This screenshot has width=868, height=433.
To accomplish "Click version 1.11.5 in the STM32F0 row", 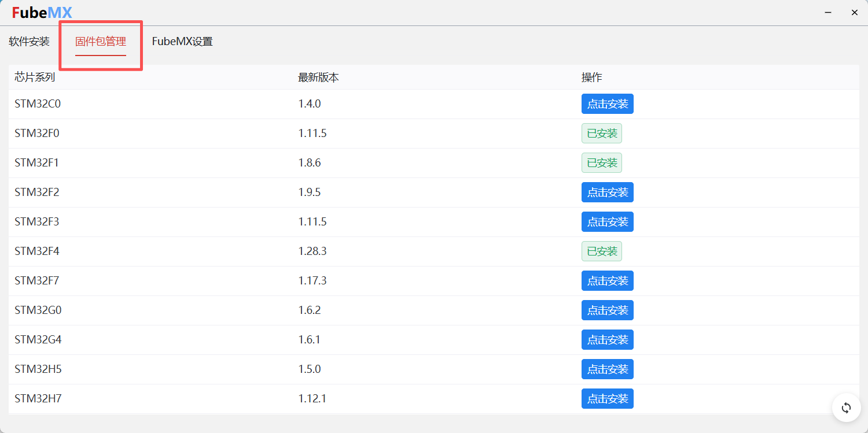I will [x=312, y=134].
